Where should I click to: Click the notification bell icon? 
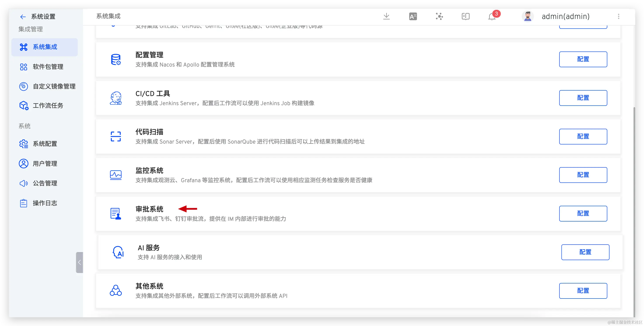[x=492, y=17]
